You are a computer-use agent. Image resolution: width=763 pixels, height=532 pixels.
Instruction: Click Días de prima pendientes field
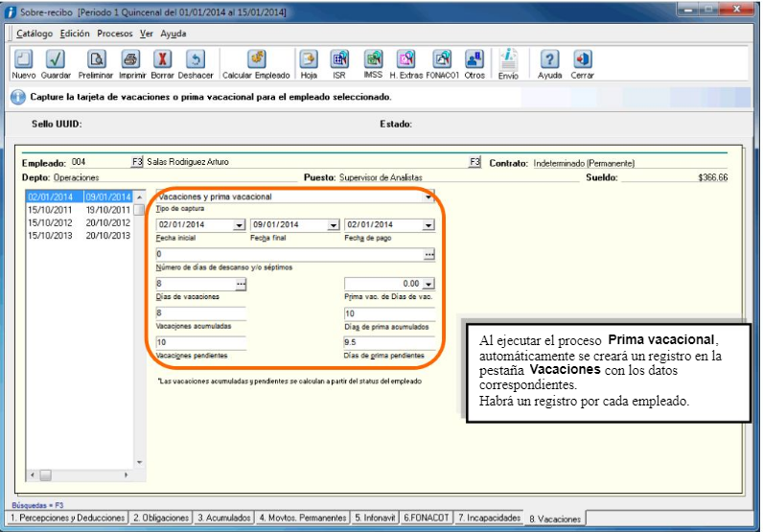click(389, 342)
